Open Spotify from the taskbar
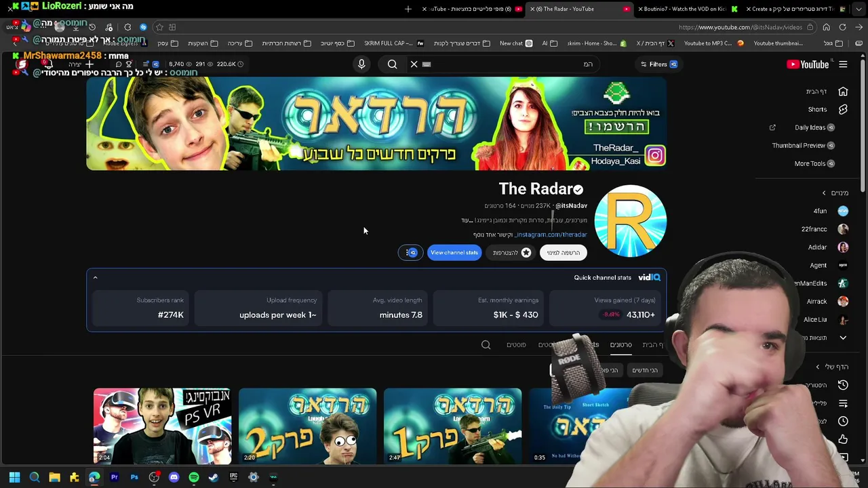This screenshot has width=868, height=488. click(194, 477)
